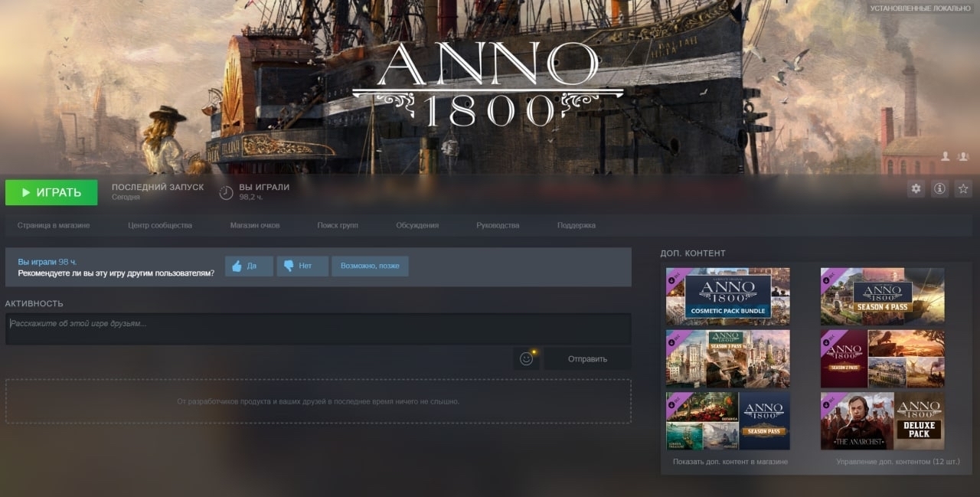Open Season 3 Pass DLC thumbnail
The image size is (980, 497).
point(727,358)
